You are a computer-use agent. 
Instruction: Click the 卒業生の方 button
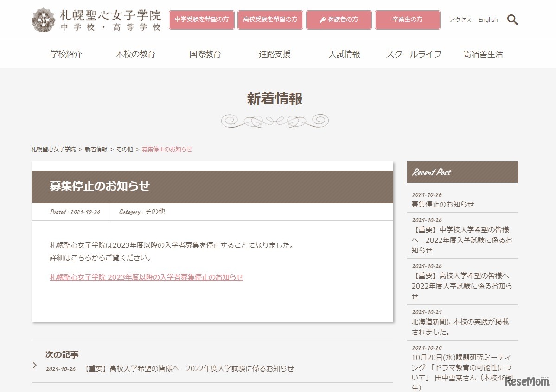pos(407,20)
